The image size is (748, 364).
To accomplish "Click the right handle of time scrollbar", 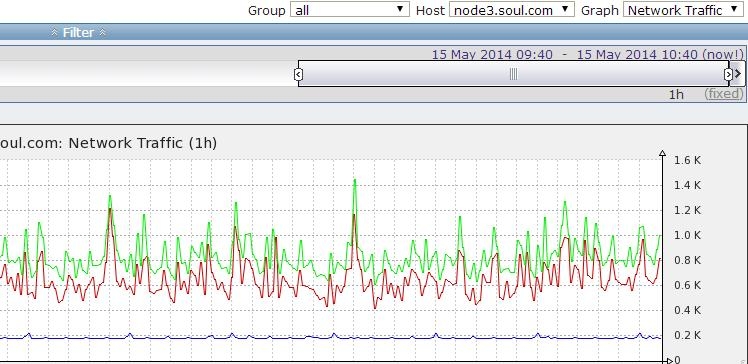I will [728, 74].
